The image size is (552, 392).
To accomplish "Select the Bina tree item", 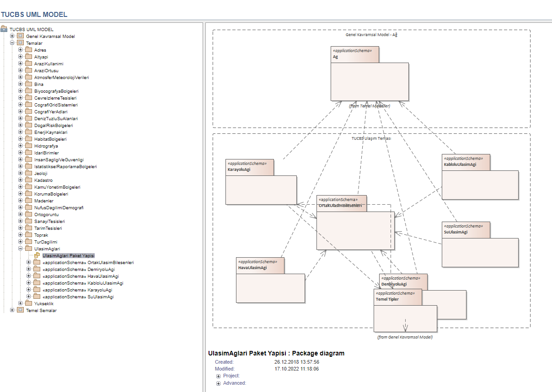I will pyautogui.click(x=38, y=84).
